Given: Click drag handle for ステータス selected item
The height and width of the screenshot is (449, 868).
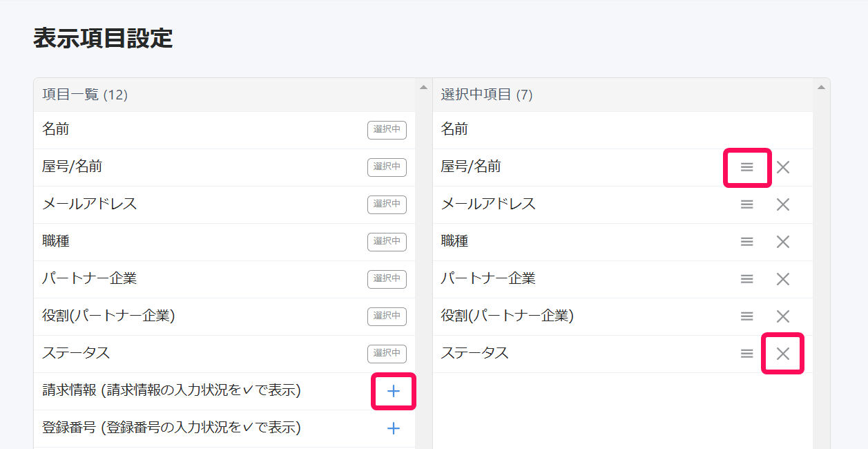Looking at the screenshot, I should click(x=747, y=354).
